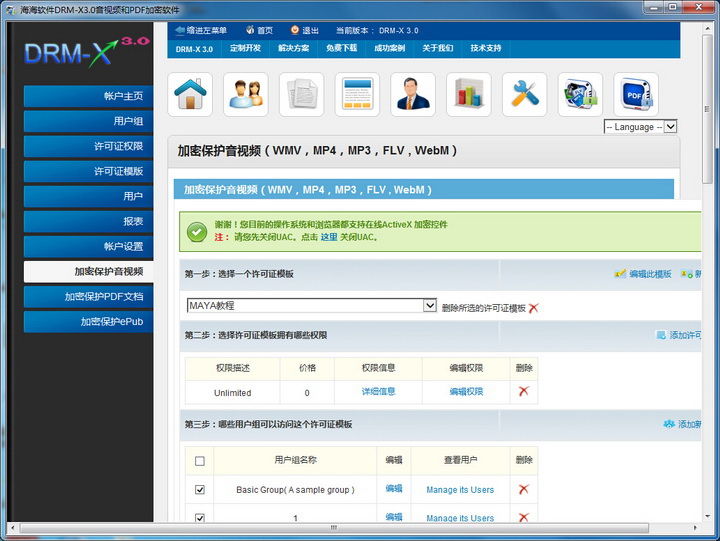Viewport: 720px width, 541px height.
Task: Click the horizontal scrollbar thumb
Action: pos(334,528)
